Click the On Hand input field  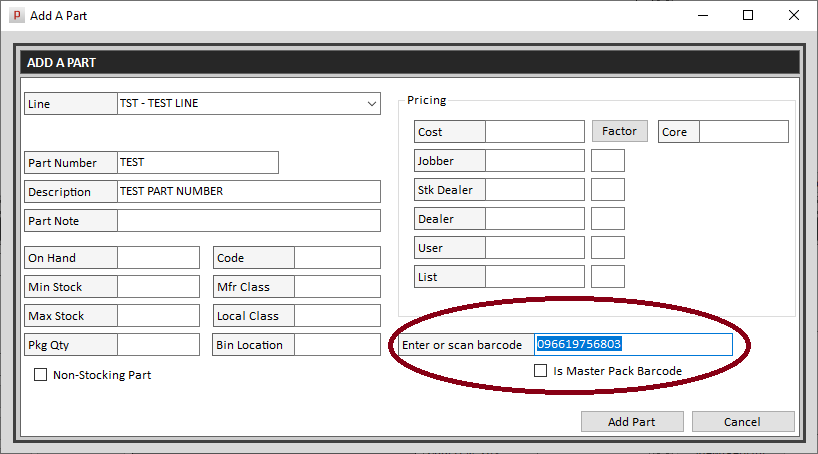(159, 258)
